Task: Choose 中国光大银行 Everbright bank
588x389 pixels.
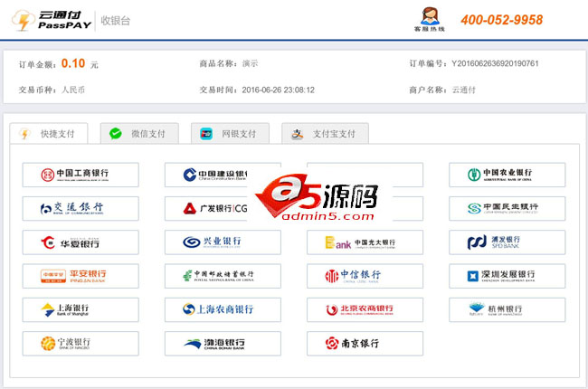Action: tap(365, 242)
